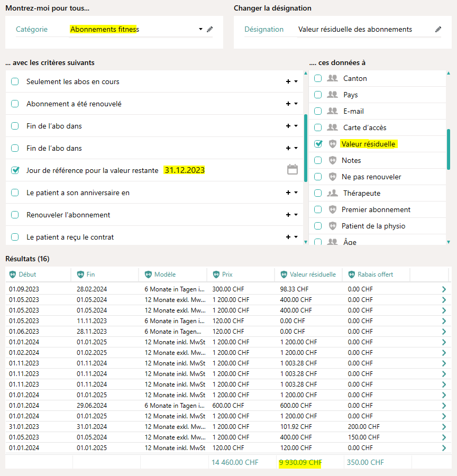Image resolution: width=457 pixels, height=476 pixels.
Task: Enable Seulement les abos en cours checkbox
Action: pos(15,82)
